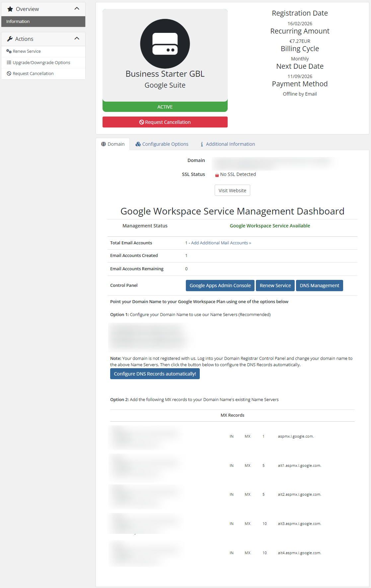The width and height of the screenshot is (371, 588).
Task: Collapse the Overview panel chevron
Action: (77, 9)
